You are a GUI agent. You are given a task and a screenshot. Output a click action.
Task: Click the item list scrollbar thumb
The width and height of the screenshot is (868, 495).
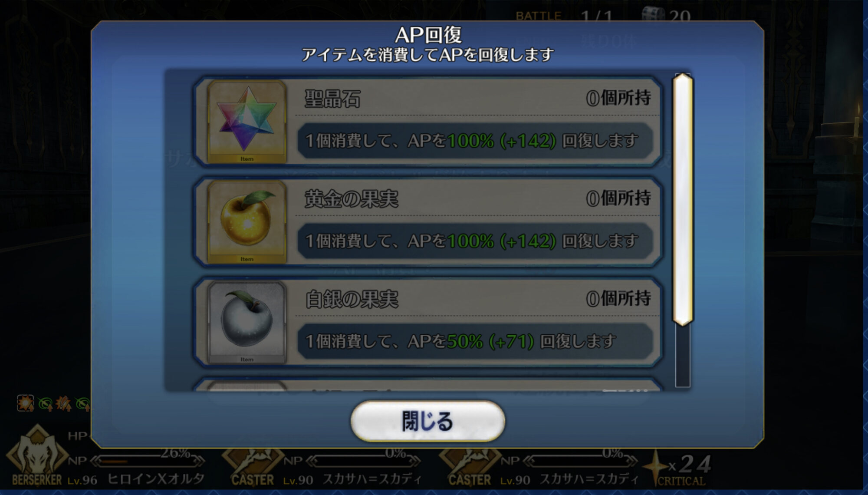pyautogui.click(x=683, y=199)
